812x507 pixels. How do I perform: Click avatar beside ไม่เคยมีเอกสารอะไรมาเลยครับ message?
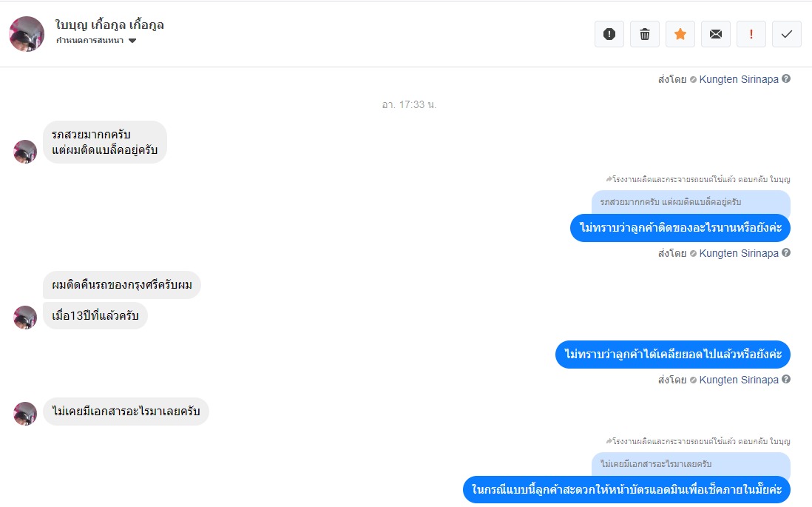(x=25, y=413)
